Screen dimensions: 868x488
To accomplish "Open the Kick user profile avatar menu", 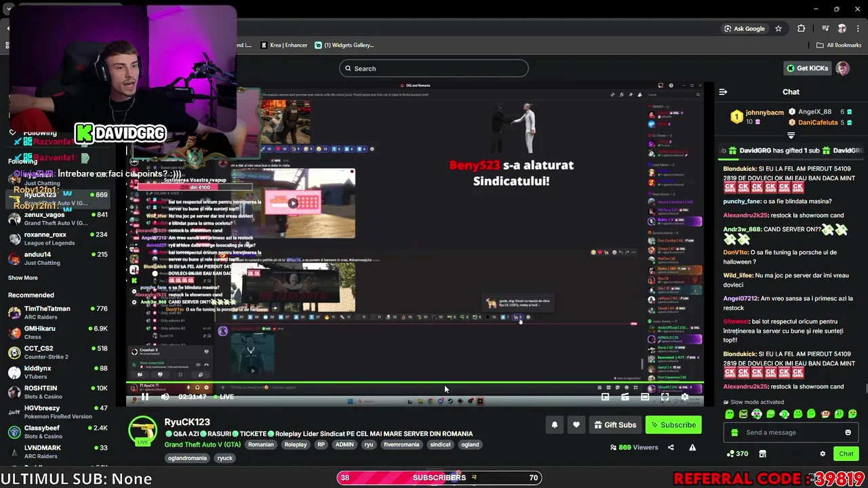I will point(842,68).
